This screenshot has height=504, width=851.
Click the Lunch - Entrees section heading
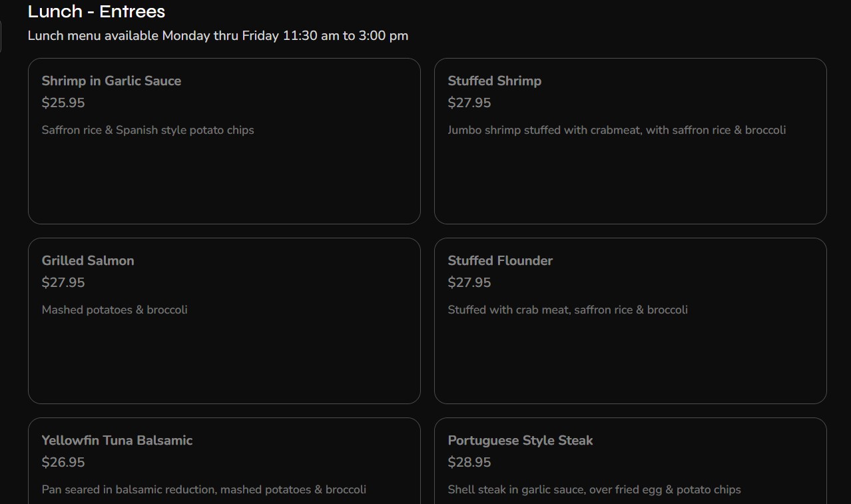point(97,11)
